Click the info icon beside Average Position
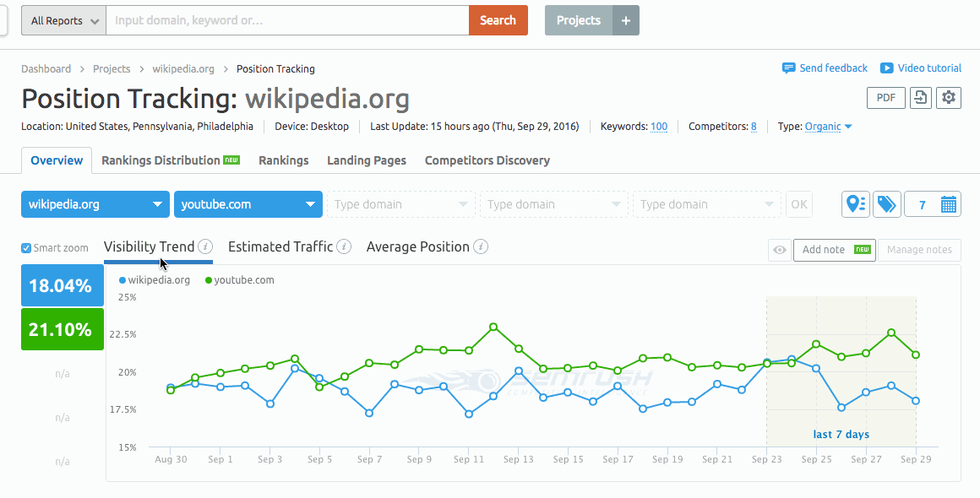This screenshot has height=498, width=980. 481,246
